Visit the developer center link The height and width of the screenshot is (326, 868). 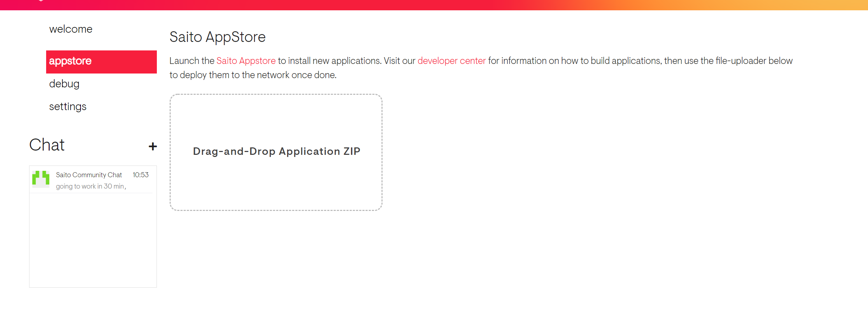point(451,61)
